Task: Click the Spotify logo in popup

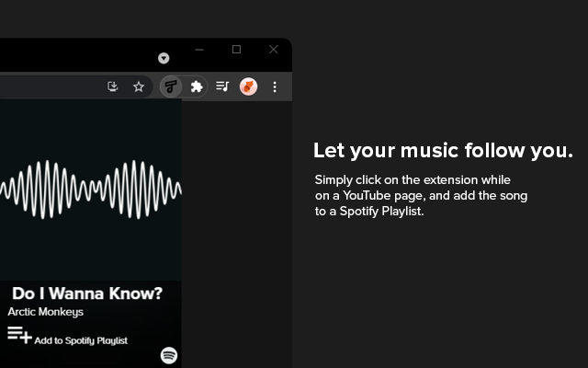Action: tap(169, 355)
